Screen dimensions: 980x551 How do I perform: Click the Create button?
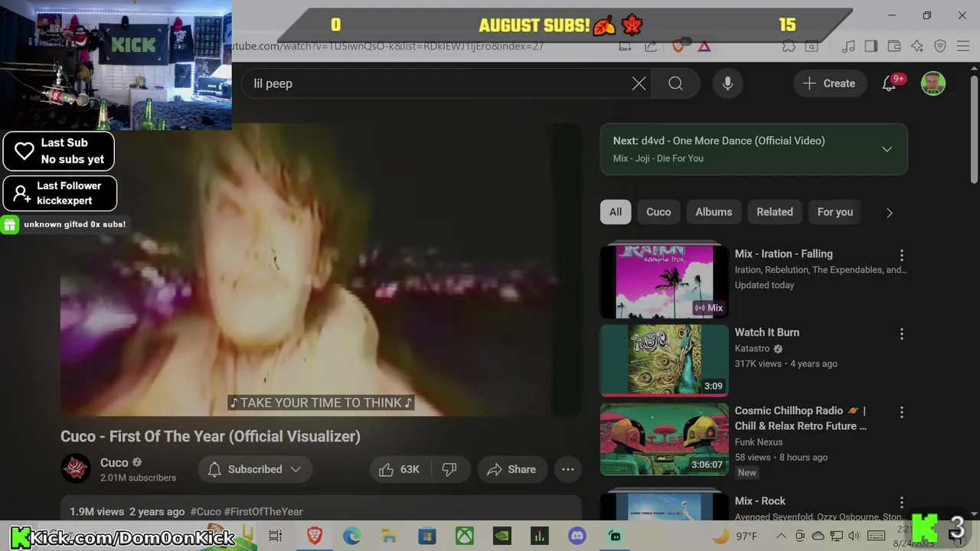(829, 83)
